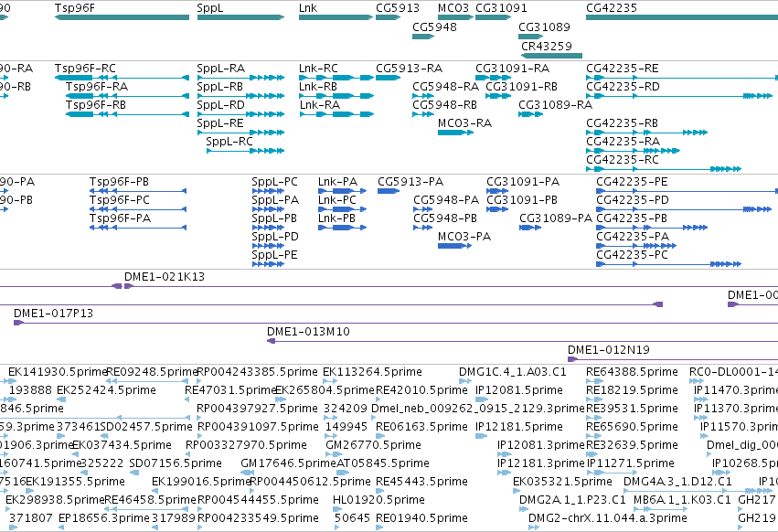Open EST label EK035321.5prime
This screenshot has height=532, width=778.
click(x=562, y=482)
